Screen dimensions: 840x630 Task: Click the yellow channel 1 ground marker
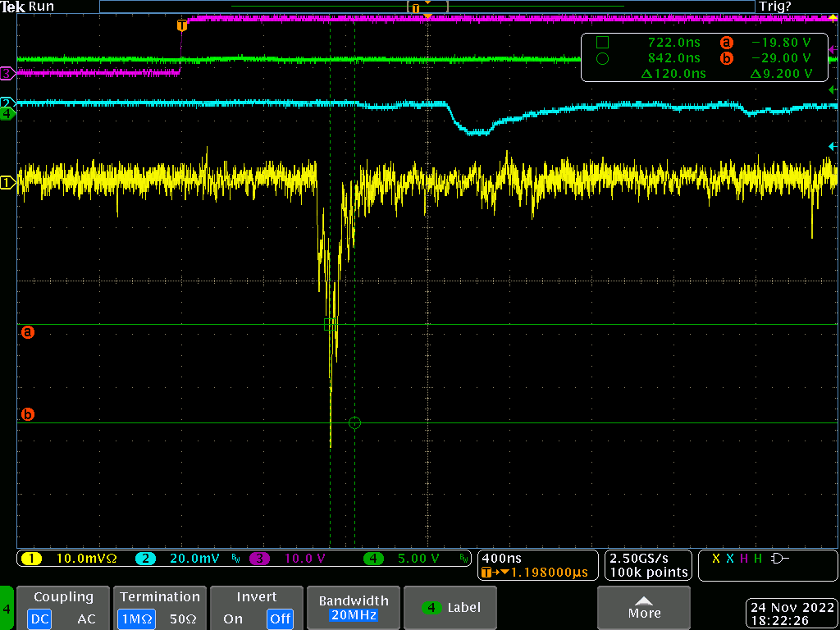8,183
